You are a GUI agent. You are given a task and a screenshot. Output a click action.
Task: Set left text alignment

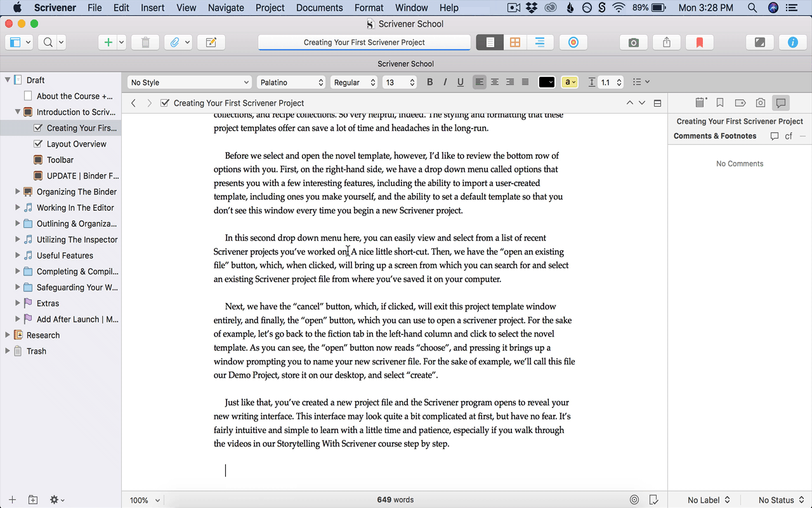(480, 83)
